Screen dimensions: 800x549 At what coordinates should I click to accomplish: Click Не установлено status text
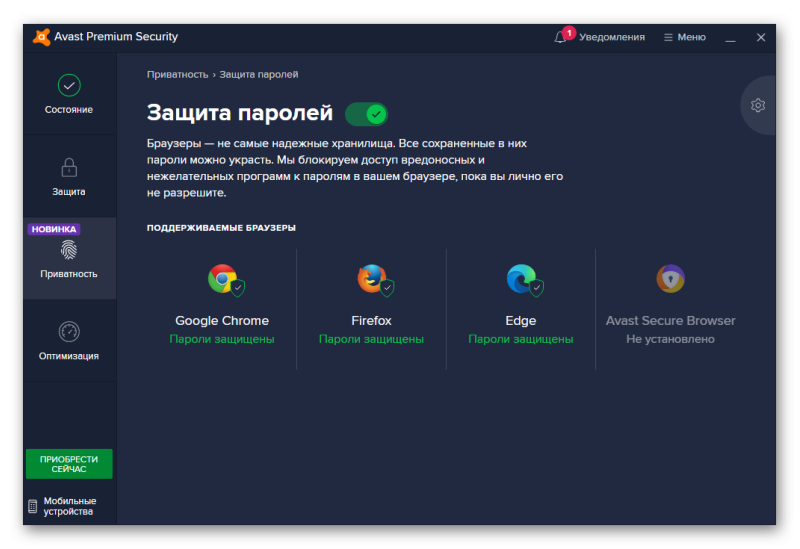(x=670, y=339)
